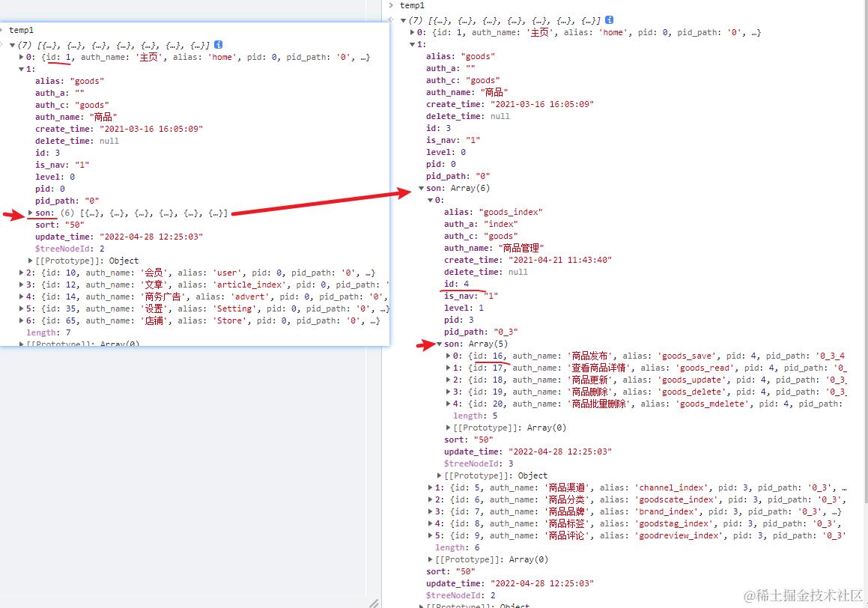Expand the 商品发布 goods_save row
The image size is (868, 608).
click(449, 356)
